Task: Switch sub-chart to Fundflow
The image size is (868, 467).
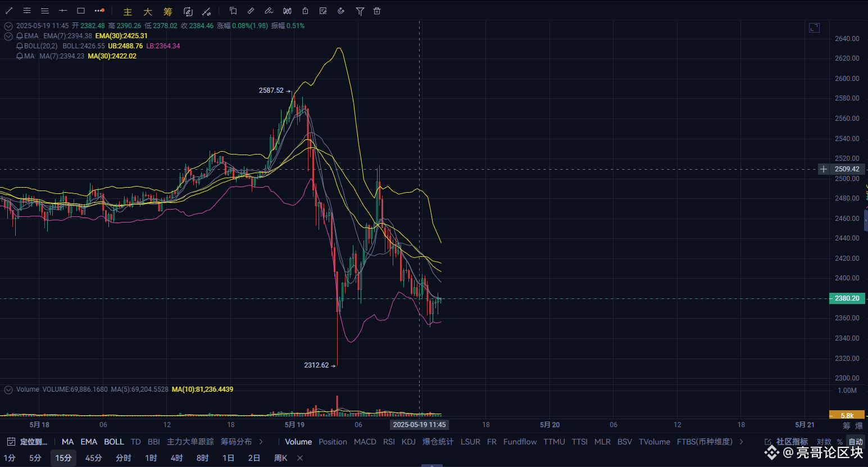Action: (x=520, y=442)
